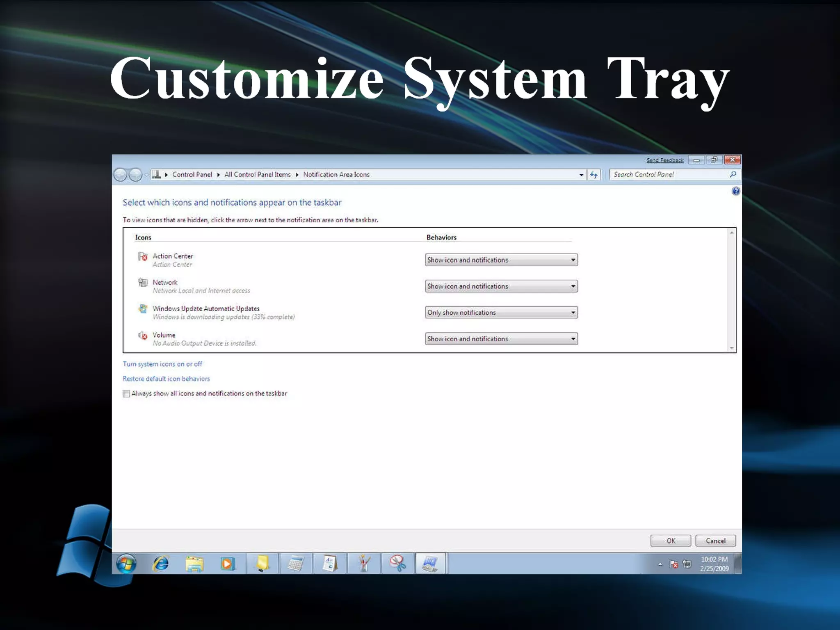Expand Windows Update behavior dropdown

click(x=501, y=313)
